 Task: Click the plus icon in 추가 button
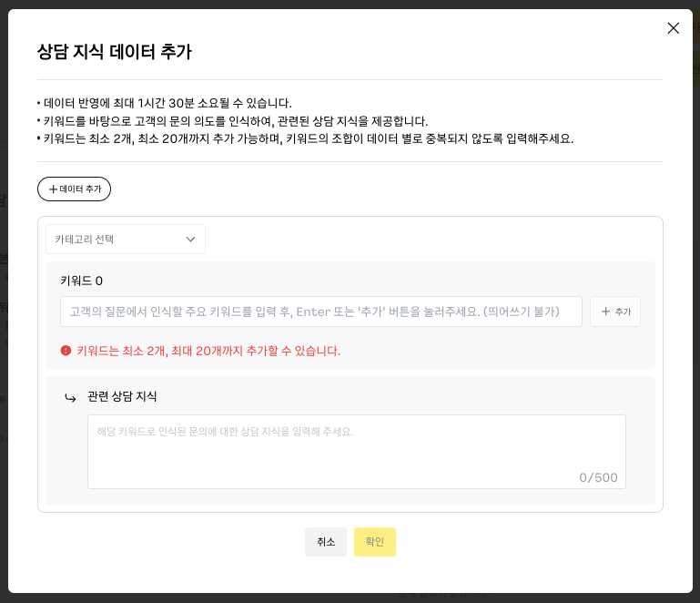point(605,312)
